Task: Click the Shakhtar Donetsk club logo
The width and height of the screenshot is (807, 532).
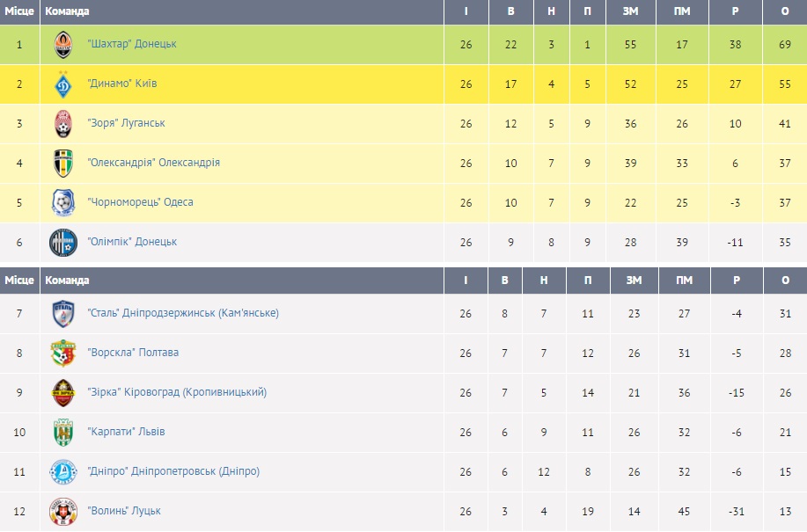Action: (x=62, y=44)
